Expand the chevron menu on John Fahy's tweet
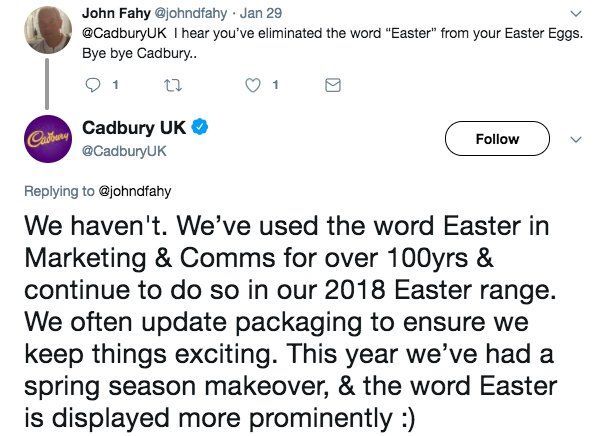 (x=575, y=14)
